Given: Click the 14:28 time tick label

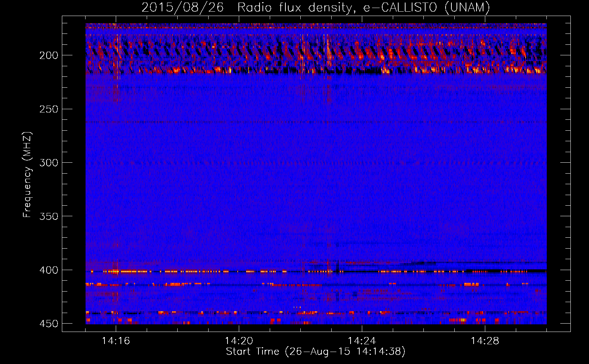Looking at the screenshot, I should click(485, 341).
